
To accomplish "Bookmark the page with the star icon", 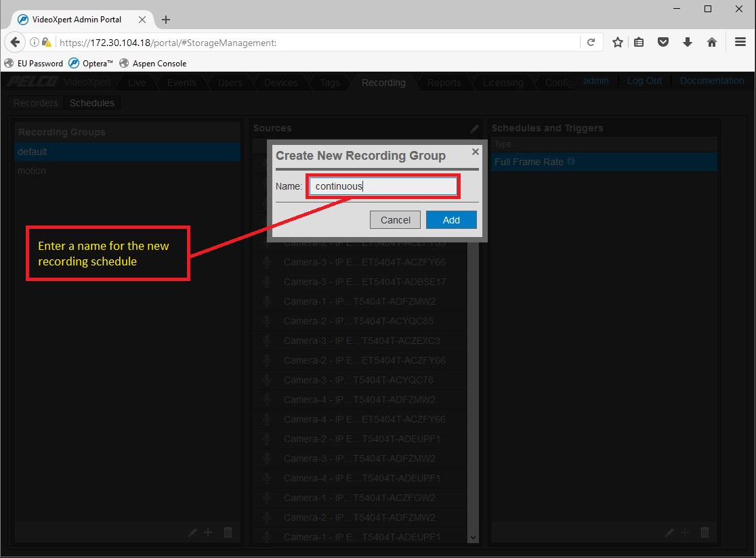I will point(617,41).
